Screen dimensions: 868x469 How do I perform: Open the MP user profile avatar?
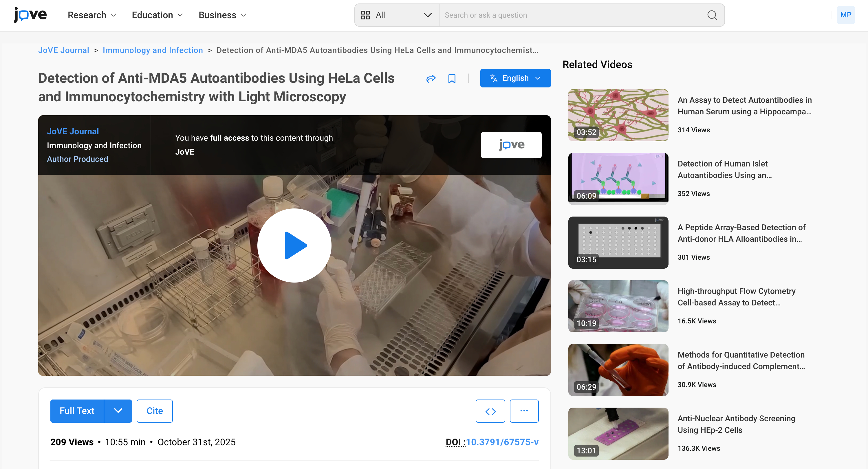(x=845, y=15)
